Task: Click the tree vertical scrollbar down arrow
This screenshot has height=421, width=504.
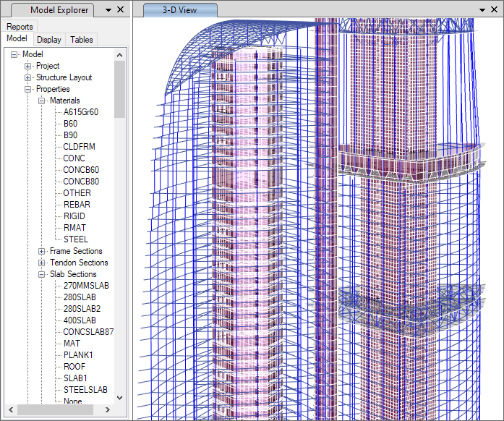Action: pyautogui.click(x=119, y=399)
